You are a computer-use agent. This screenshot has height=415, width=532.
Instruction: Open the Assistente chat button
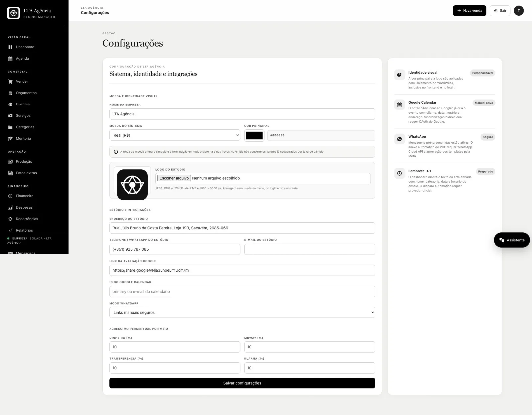coord(512,240)
